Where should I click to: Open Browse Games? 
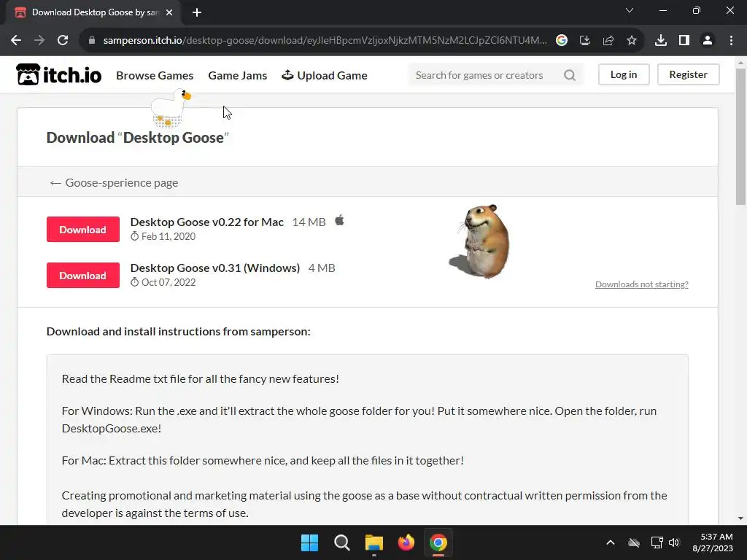(155, 75)
